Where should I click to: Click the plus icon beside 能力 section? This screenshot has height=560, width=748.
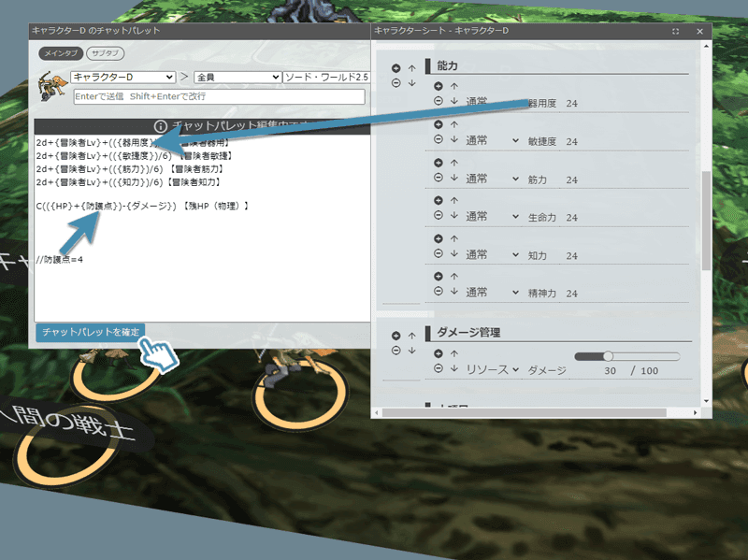396,68
